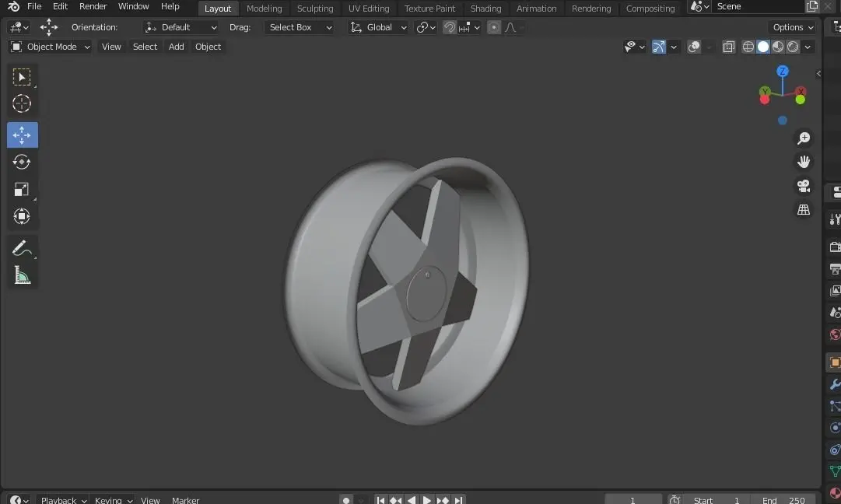The height and width of the screenshot is (504, 841).
Task: Toggle snapping magnet
Action: tap(450, 27)
